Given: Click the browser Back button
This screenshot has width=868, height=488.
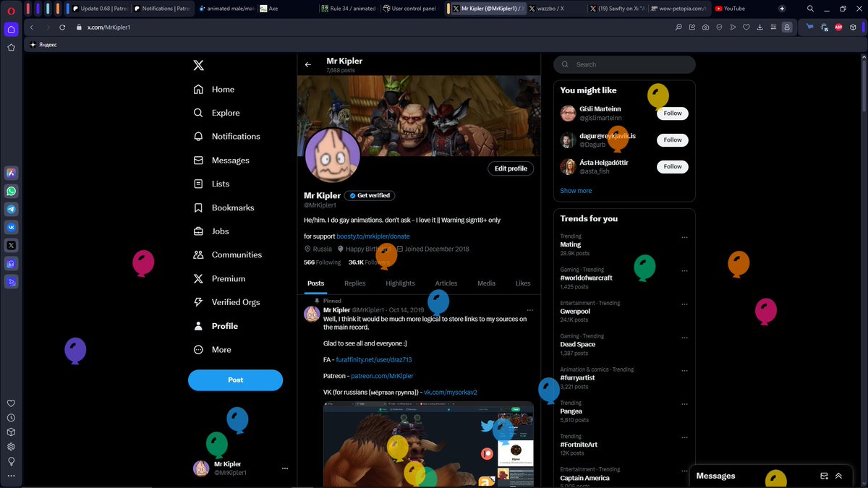Looking at the screenshot, I should (x=31, y=27).
